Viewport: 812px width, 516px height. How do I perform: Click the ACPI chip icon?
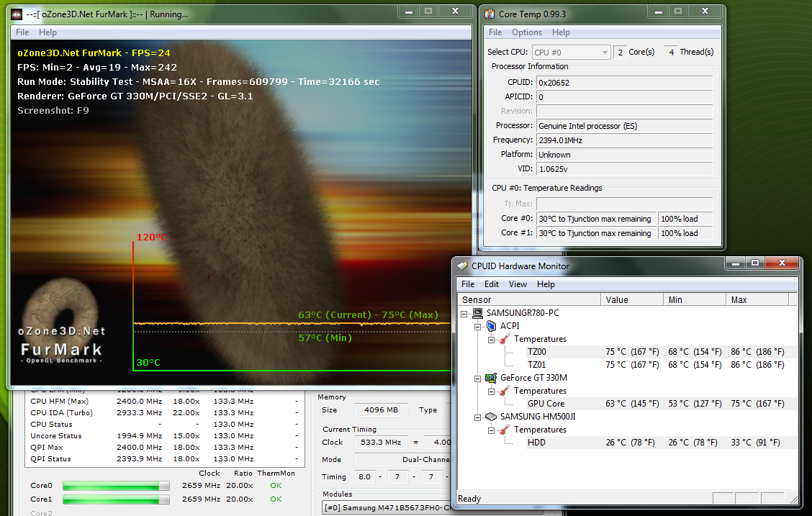click(x=492, y=326)
